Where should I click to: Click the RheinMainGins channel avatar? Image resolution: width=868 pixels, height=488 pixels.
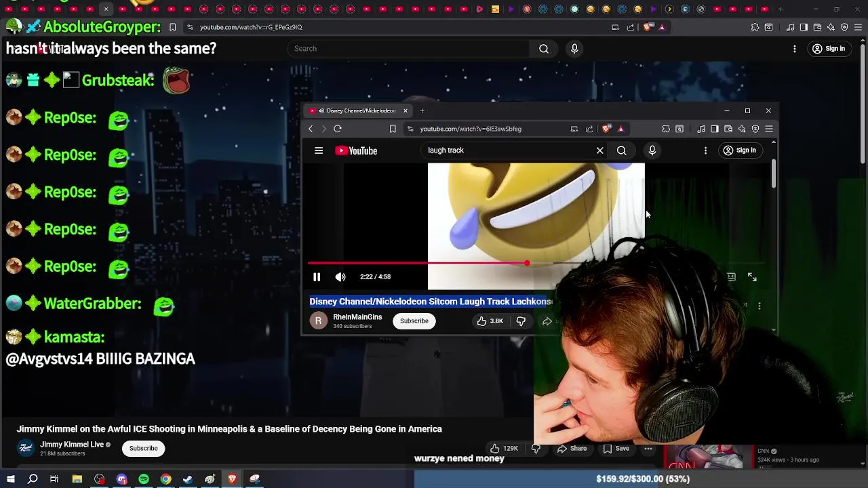[319, 321]
